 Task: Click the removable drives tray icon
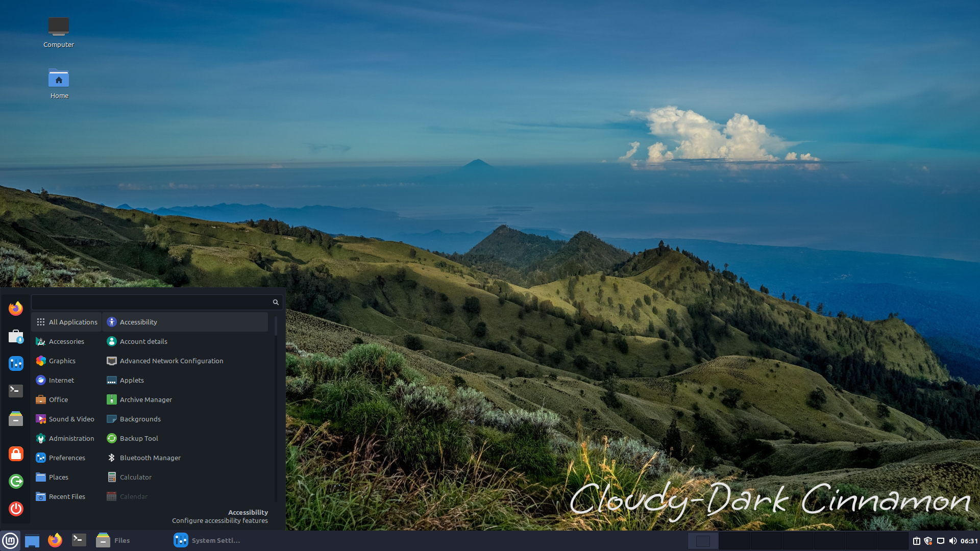[917, 541]
